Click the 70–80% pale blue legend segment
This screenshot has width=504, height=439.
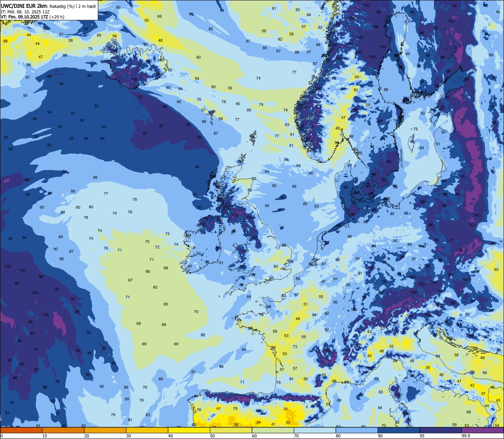[315, 430]
